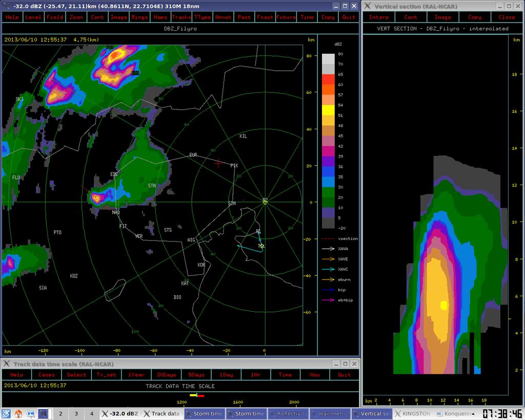525x420 pixels.
Task: Click Copy in the radar display menu bar
Action: (x=328, y=17)
